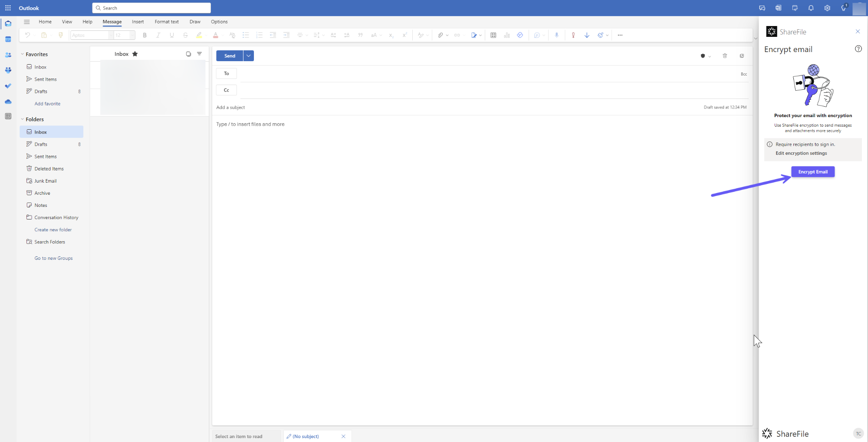The image size is (868, 442).
Task: Open the OneDrive cloud icon in left rail
Action: pyautogui.click(x=8, y=101)
